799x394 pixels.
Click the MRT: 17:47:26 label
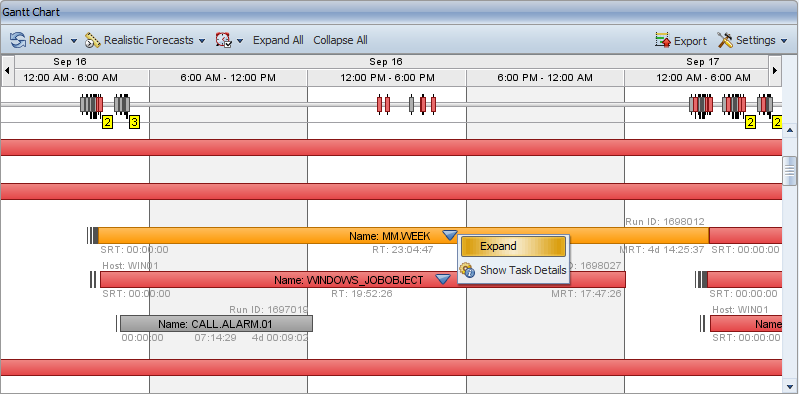(x=587, y=294)
